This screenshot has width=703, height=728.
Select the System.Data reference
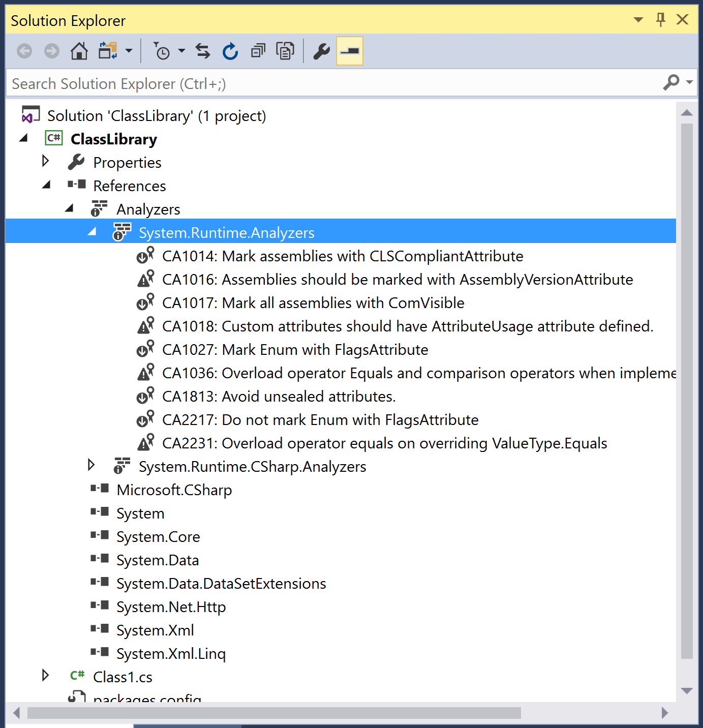click(158, 560)
